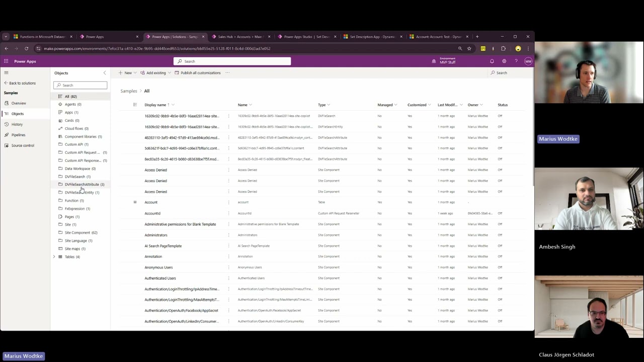This screenshot has height=362, width=644.
Task: Click the browser address bar
Action: 247,49
